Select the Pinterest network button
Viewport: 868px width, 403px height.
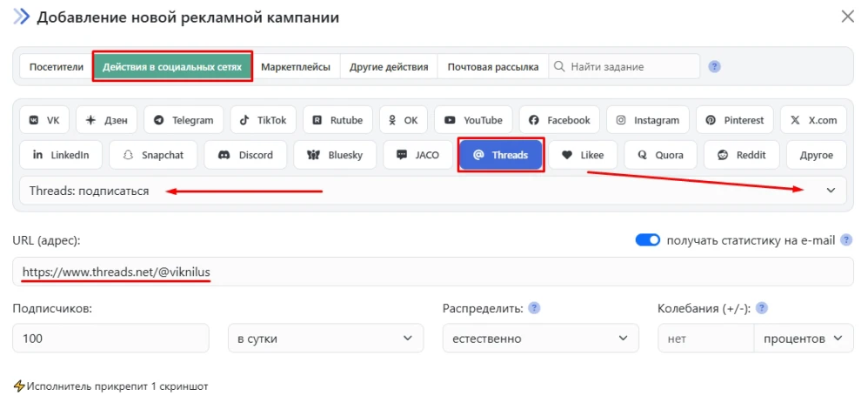[735, 120]
